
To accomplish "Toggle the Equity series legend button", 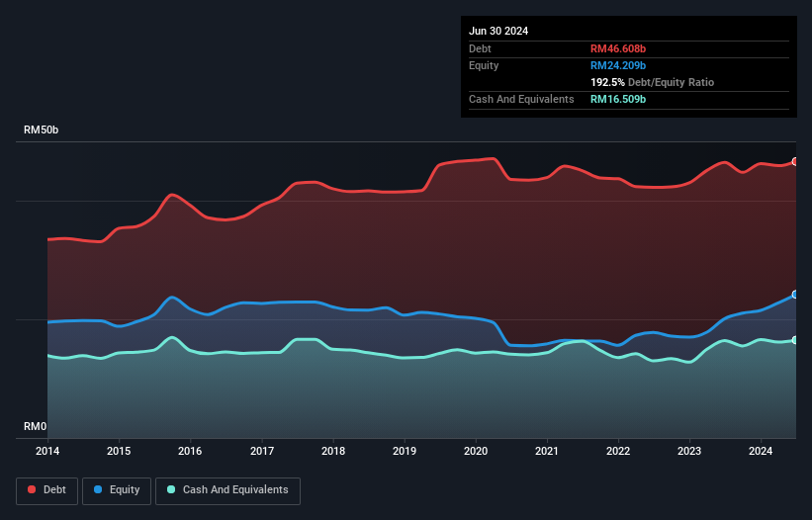I will coord(117,490).
